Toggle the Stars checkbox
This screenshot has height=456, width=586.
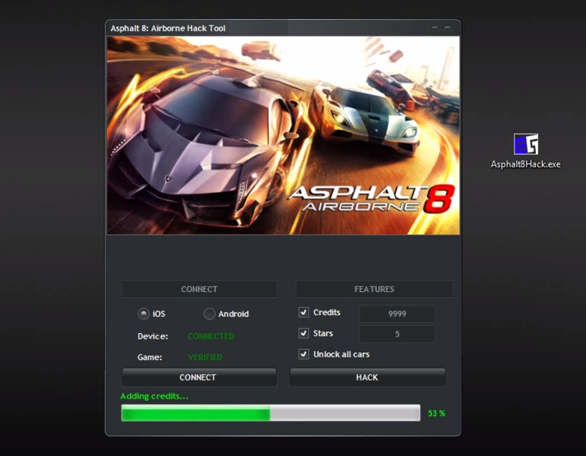(x=303, y=333)
